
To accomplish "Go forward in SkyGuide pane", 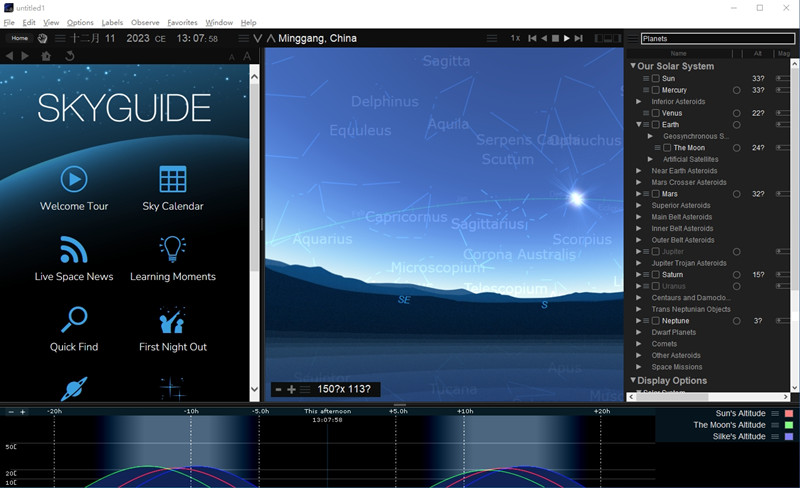I will 25,56.
